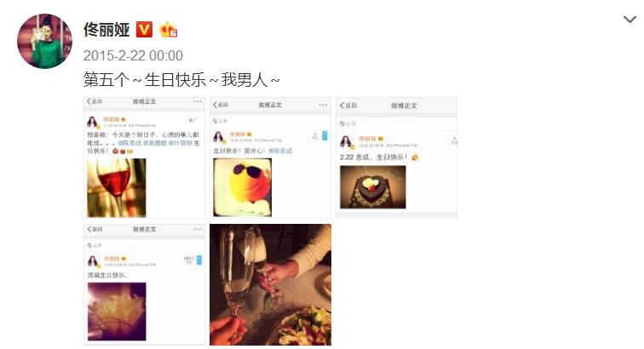Open the heart cake screenshot thumbnail

click(396, 157)
